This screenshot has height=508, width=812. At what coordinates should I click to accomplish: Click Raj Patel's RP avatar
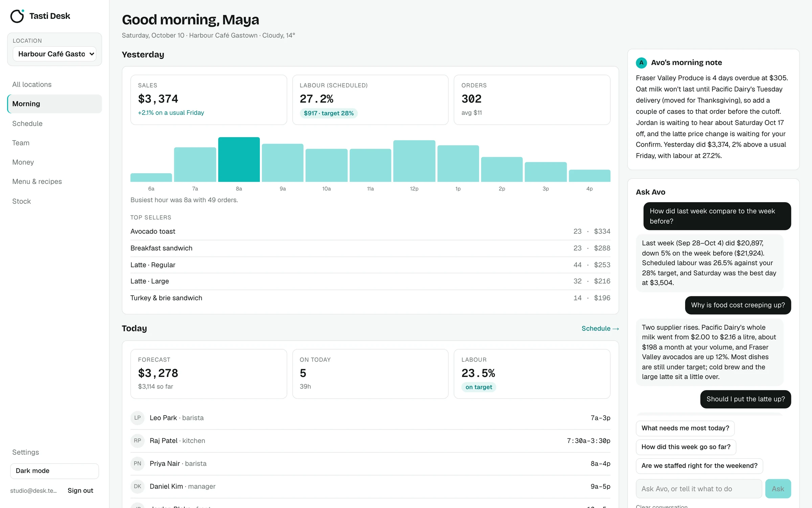coord(137,441)
